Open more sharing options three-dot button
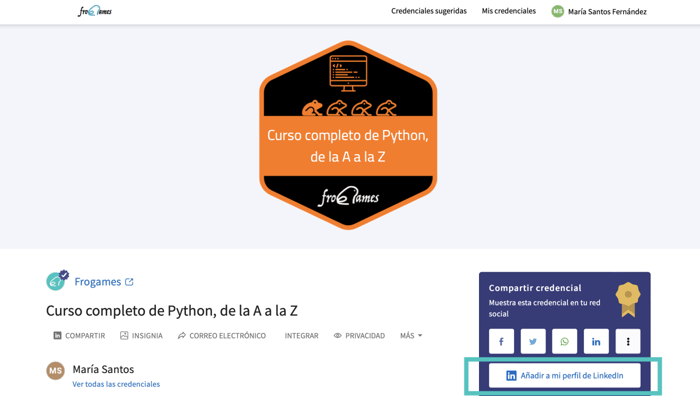 [628, 342]
